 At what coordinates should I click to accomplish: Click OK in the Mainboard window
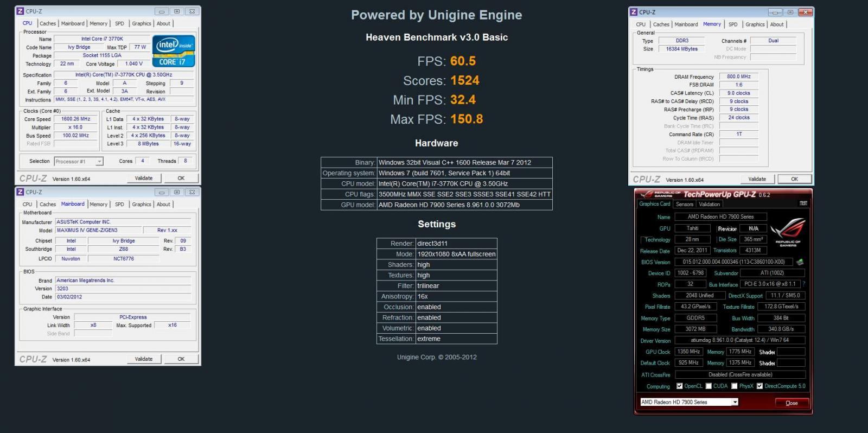(x=181, y=359)
